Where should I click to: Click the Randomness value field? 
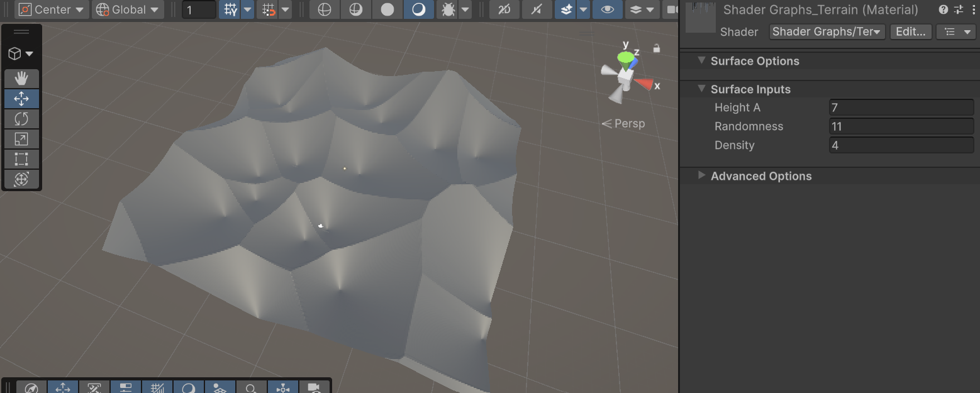click(x=901, y=126)
